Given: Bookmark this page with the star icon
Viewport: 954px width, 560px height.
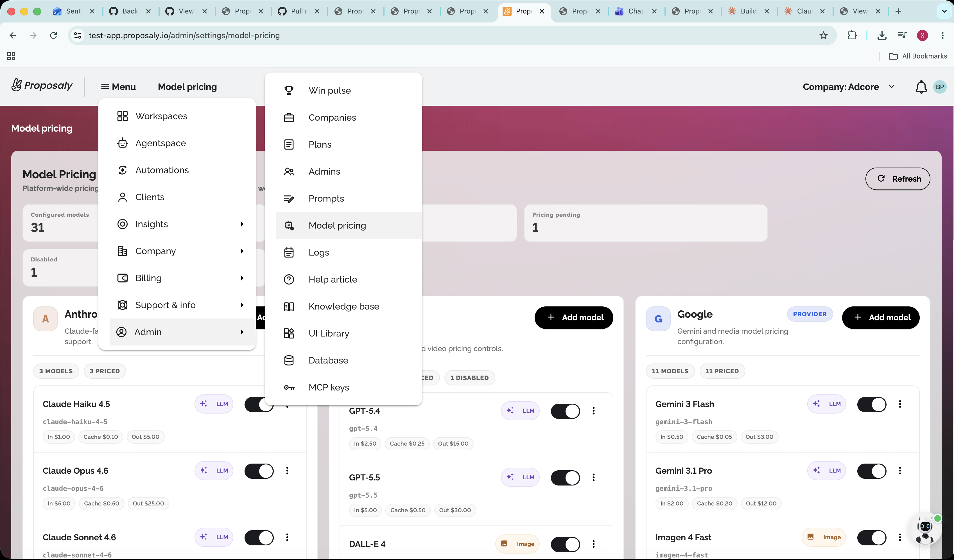Looking at the screenshot, I should 823,36.
